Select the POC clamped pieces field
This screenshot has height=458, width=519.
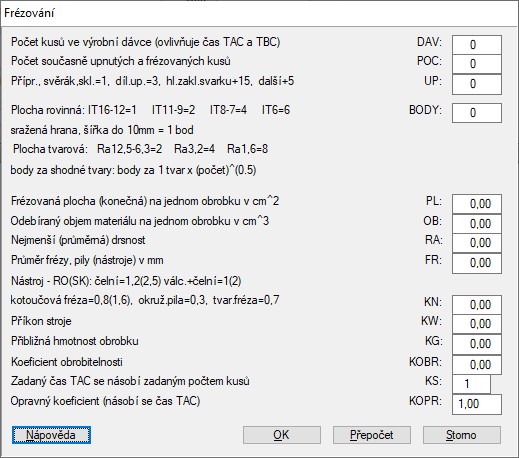pyautogui.click(x=477, y=64)
